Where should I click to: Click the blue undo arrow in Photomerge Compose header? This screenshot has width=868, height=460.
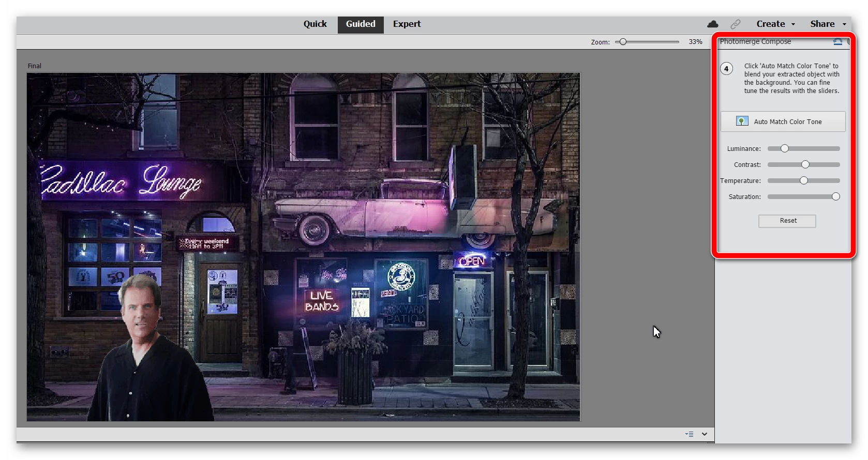point(838,41)
